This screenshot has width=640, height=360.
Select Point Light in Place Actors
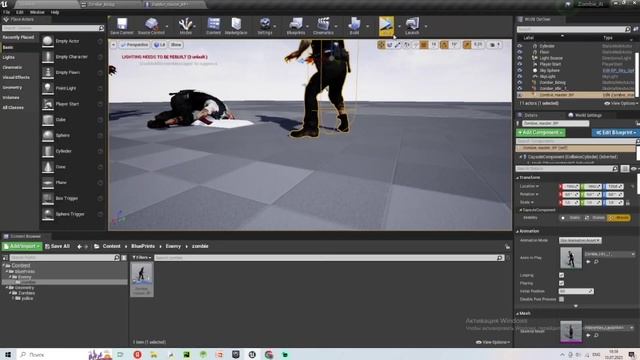[x=73, y=88]
